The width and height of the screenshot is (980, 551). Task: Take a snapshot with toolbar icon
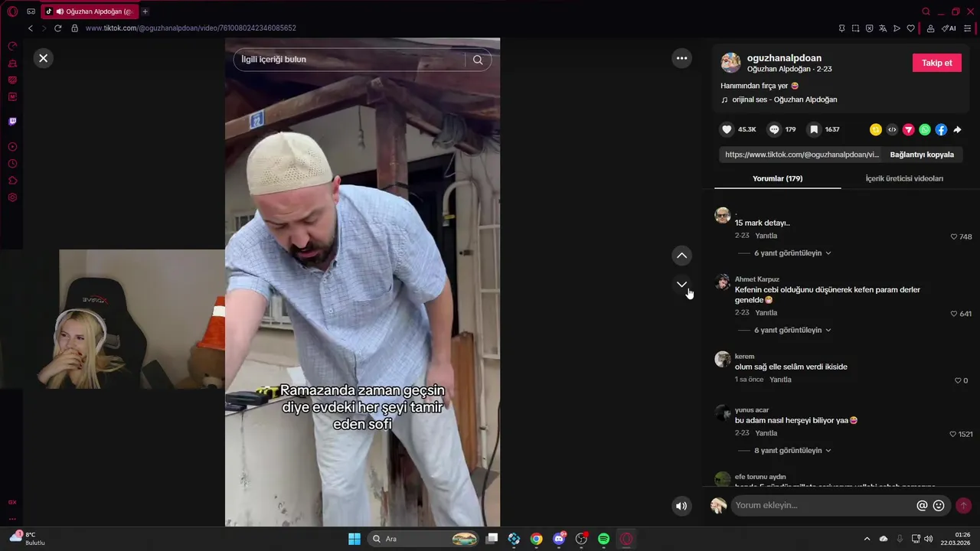pos(855,28)
